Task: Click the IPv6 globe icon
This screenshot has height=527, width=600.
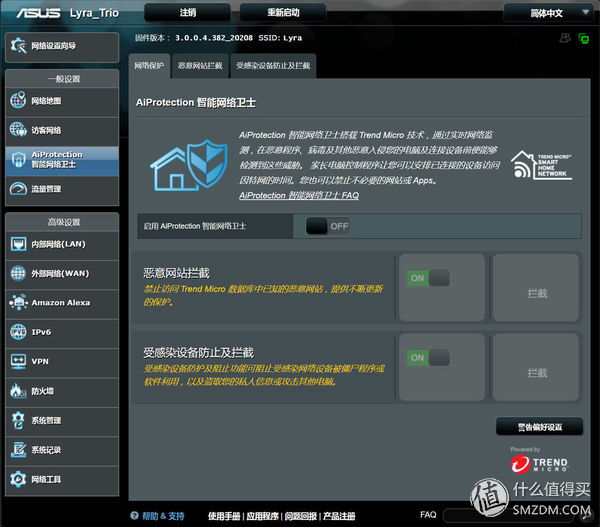Action: [18, 332]
